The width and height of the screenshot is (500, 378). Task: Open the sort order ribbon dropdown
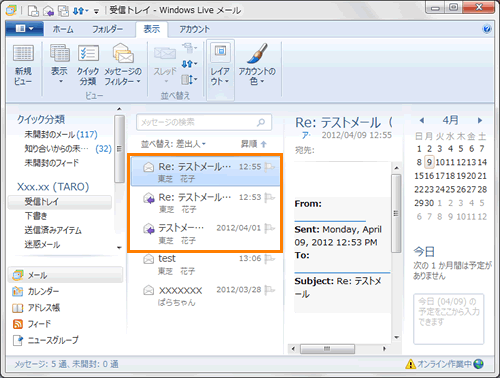click(x=190, y=80)
